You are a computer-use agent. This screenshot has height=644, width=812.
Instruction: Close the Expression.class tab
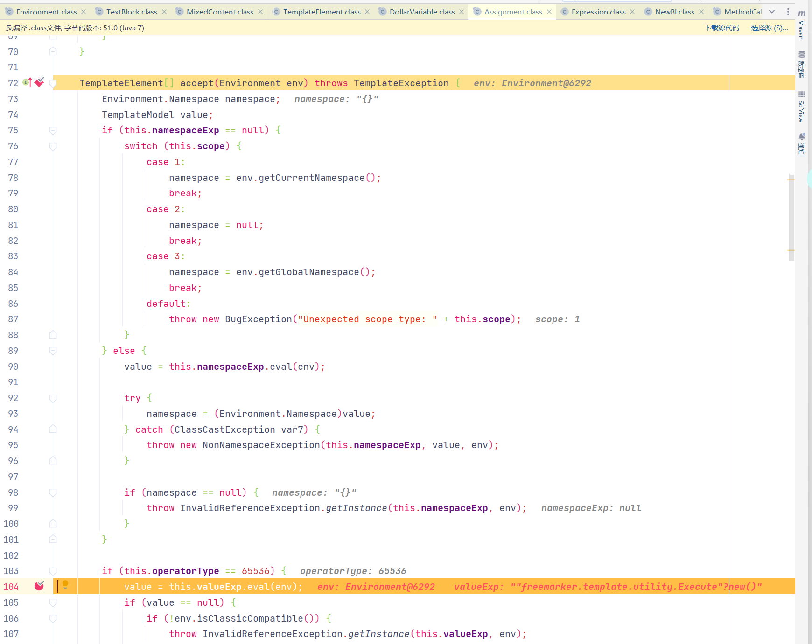[632, 12]
